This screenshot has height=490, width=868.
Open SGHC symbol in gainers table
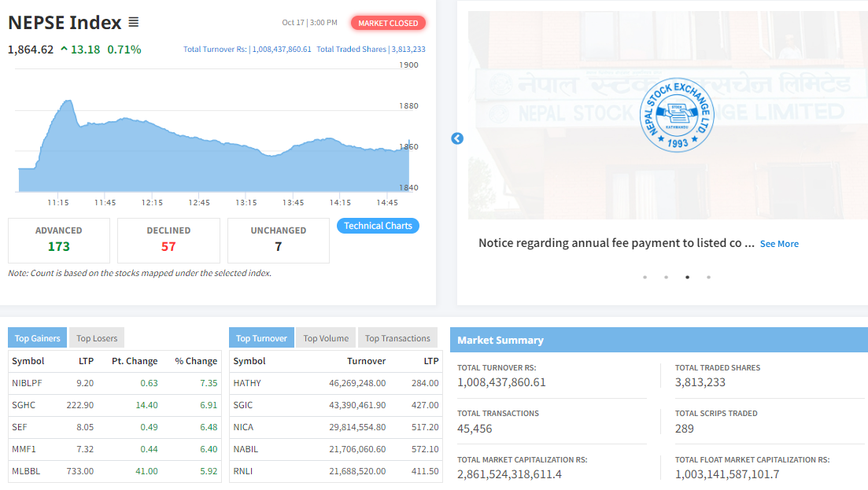pyautogui.click(x=24, y=405)
